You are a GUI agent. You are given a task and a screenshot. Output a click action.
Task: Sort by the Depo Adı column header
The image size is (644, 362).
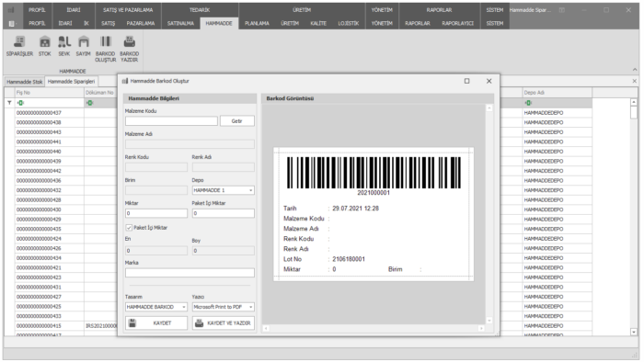pos(557,93)
